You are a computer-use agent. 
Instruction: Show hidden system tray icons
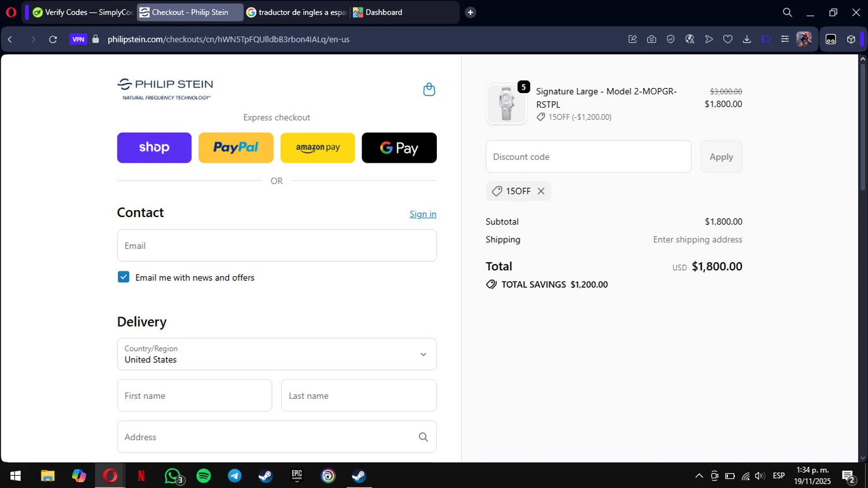click(699, 476)
